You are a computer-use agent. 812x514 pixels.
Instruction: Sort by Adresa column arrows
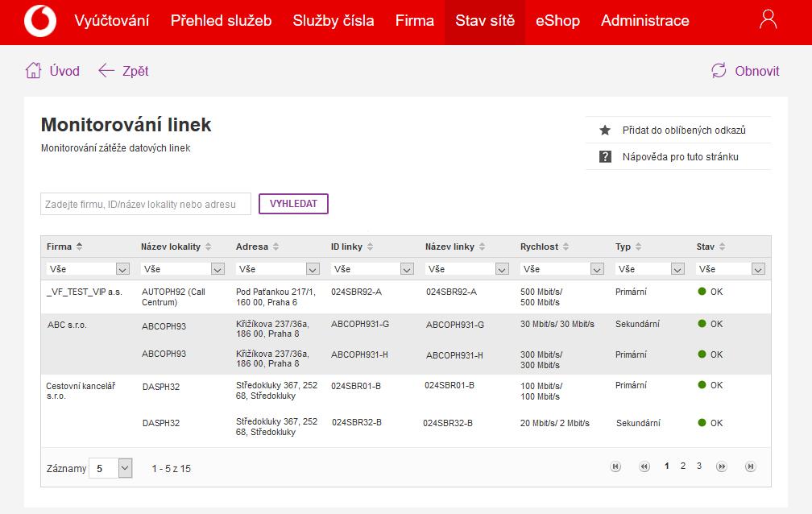coord(276,247)
